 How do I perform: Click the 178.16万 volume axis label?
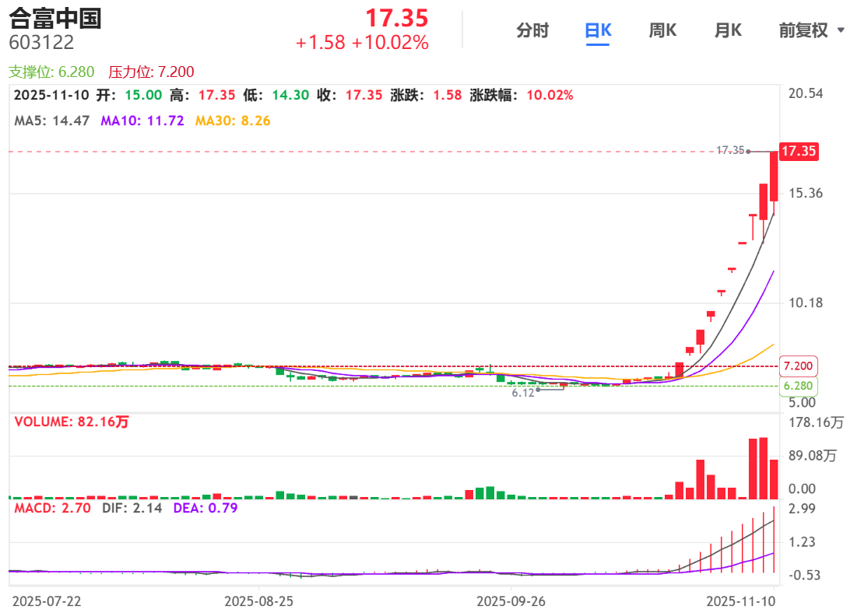[816, 422]
